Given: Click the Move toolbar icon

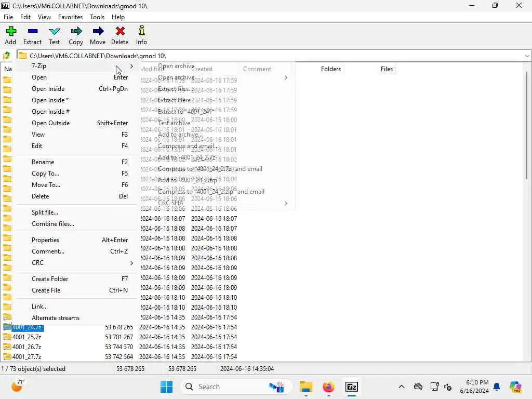Looking at the screenshot, I should pos(98,31).
